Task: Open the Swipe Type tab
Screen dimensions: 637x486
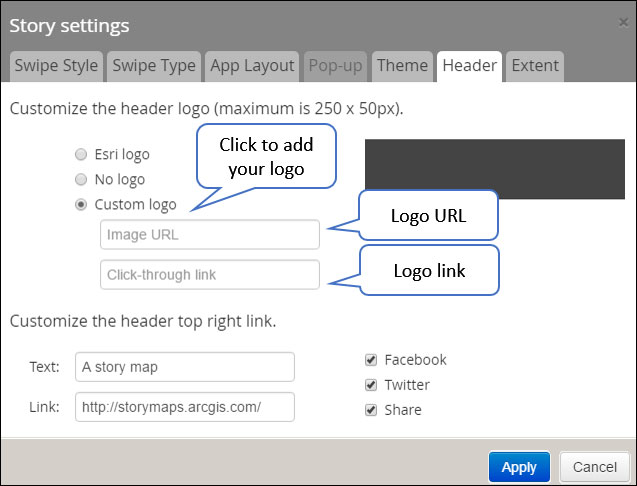Action: [154, 66]
